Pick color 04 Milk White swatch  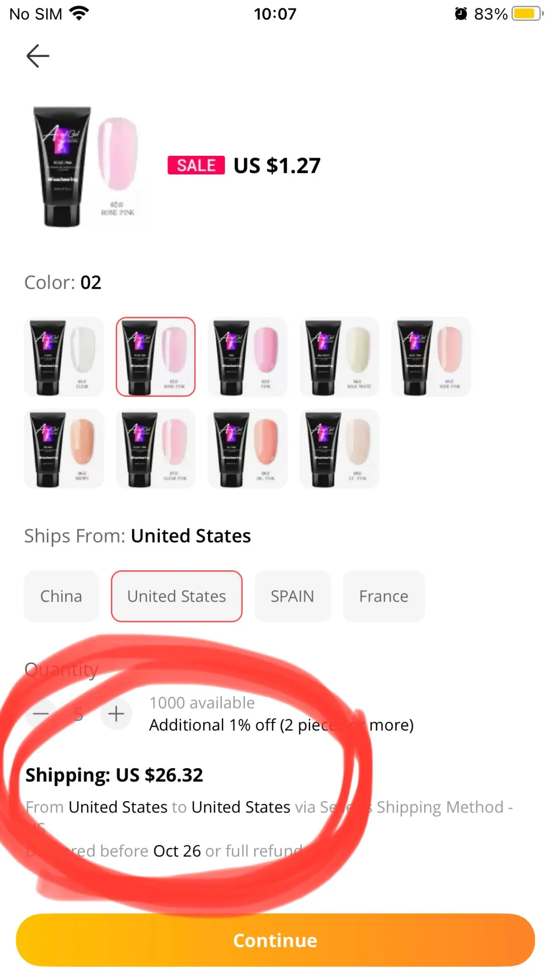pyautogui.click(x=339, y=357)
